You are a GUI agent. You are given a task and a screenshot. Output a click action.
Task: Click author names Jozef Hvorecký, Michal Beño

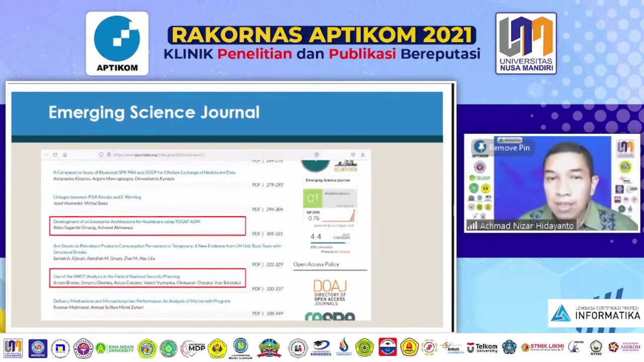(80, 203)
